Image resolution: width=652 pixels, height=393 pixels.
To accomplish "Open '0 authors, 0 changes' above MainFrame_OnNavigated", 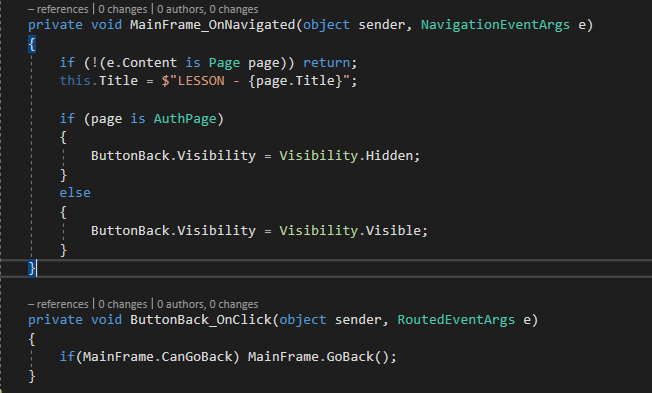I will 207,9.
